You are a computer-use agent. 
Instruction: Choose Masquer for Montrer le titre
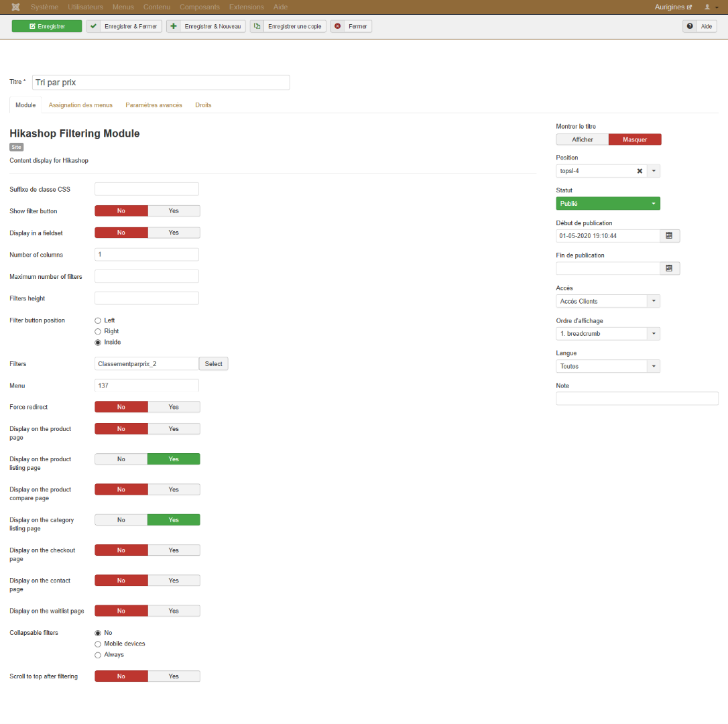[x=635, y=139]
